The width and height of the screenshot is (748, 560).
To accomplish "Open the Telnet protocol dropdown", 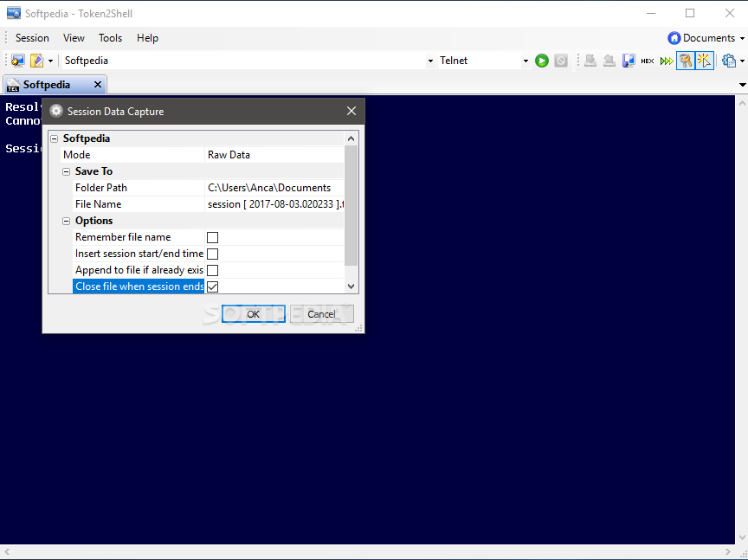I will [526, 61].
